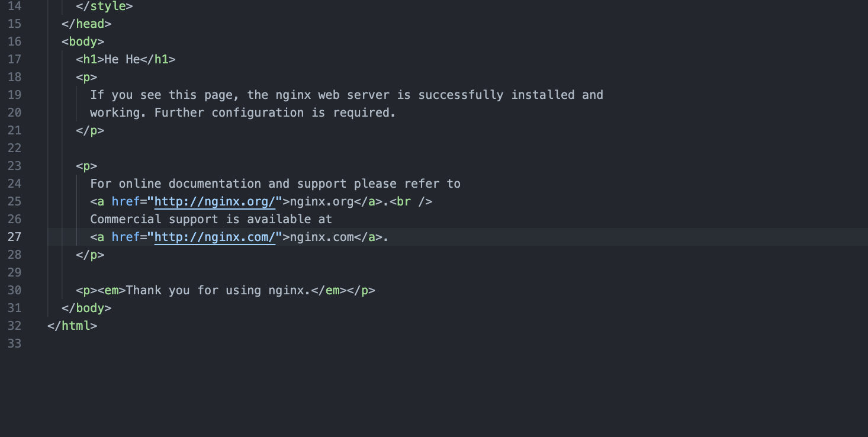Click href attribute on line 25
This screenshot has width=868, height=437.
126,201
